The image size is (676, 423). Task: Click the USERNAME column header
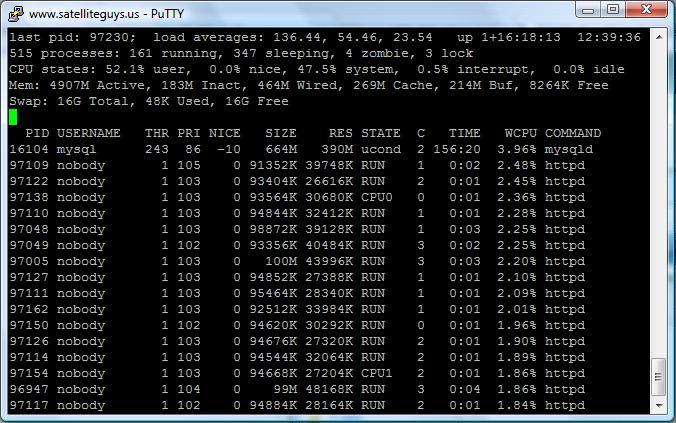(88, 133)
